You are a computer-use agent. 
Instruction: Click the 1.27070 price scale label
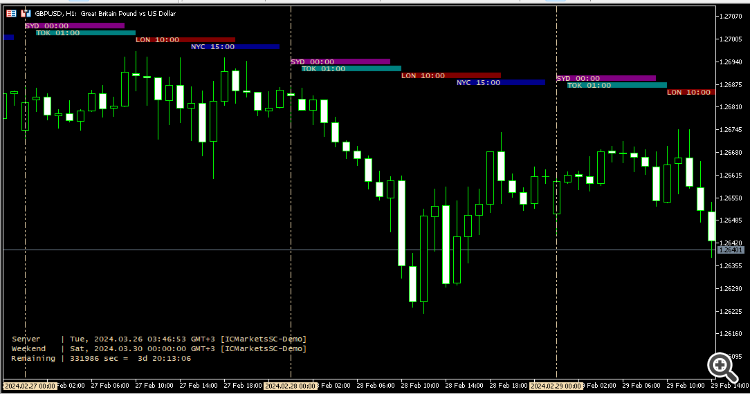point(730,16)
